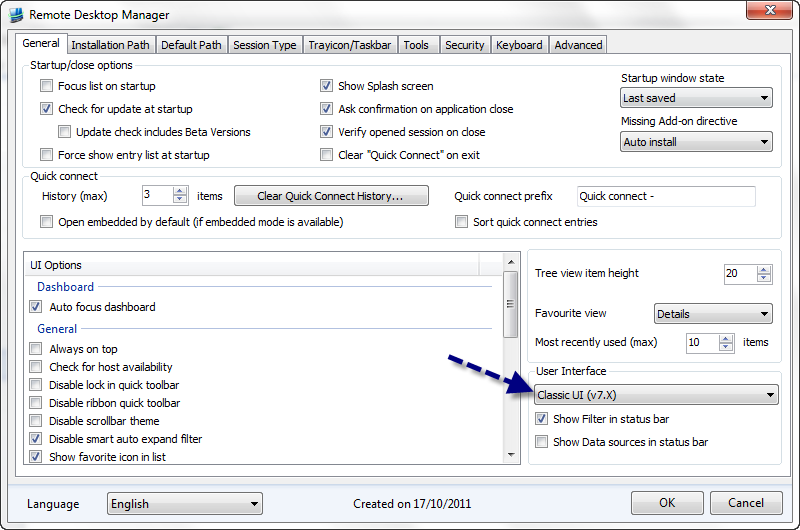Increase History max with up spinner

(180, 191)
